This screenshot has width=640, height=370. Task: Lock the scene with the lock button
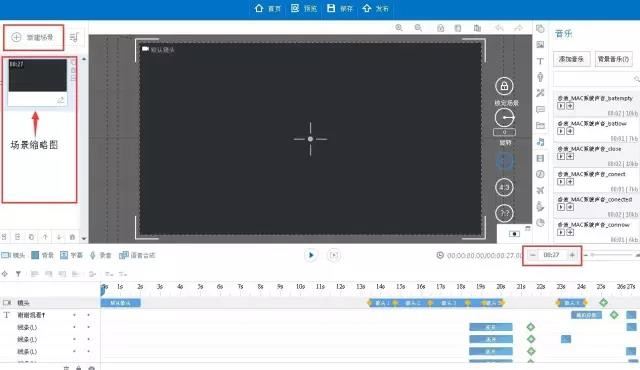pos(504,86)
